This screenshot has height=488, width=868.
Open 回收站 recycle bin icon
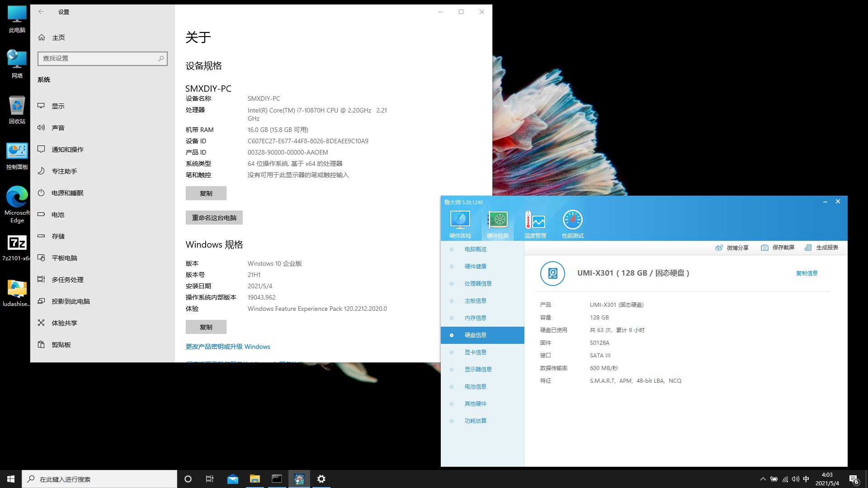17,110
